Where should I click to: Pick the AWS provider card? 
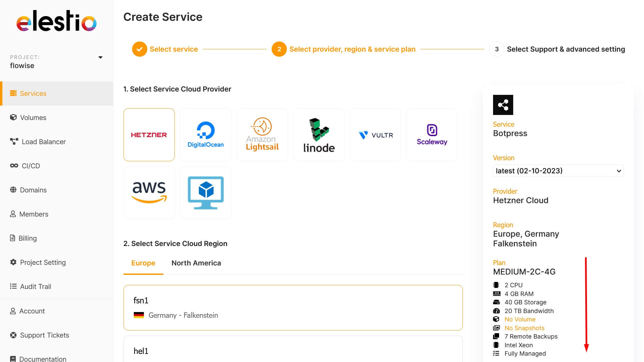pos(149,193)
